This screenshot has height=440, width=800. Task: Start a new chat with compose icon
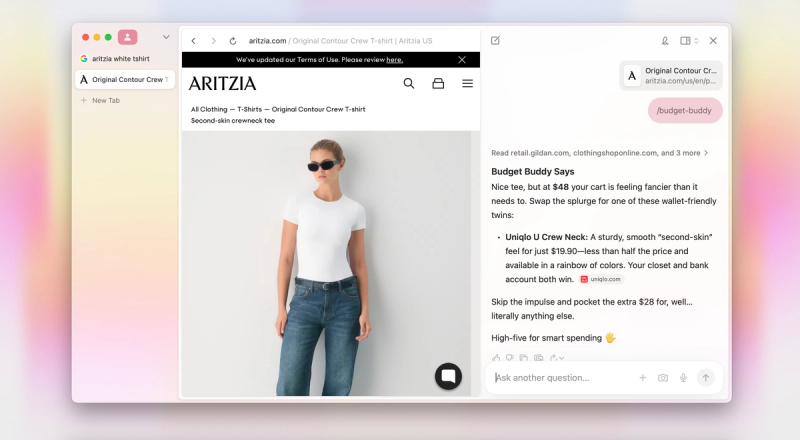click(x=495, y=40)
